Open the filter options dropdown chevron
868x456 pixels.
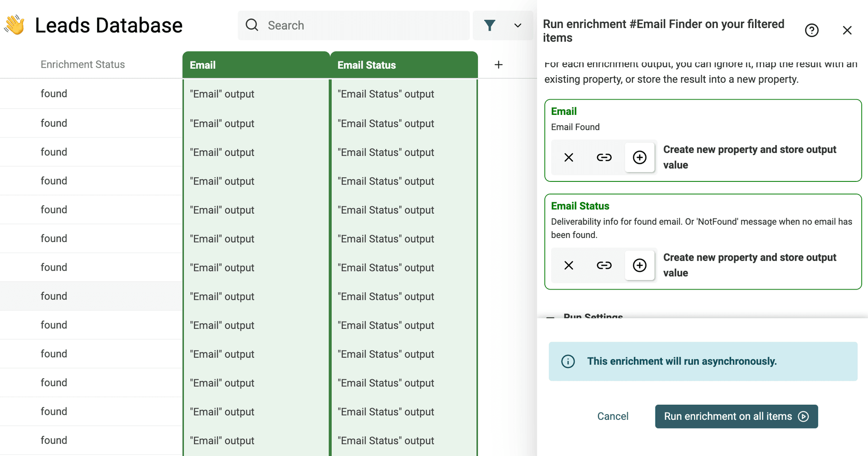pyautogui.click(x=518, y=25)
